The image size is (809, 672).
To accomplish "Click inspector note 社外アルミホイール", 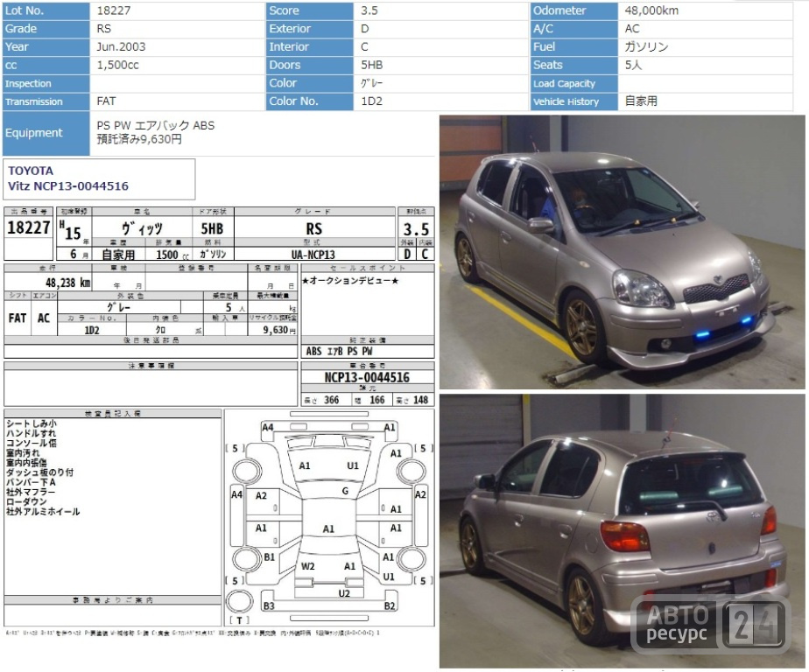I will click(43, 512).
